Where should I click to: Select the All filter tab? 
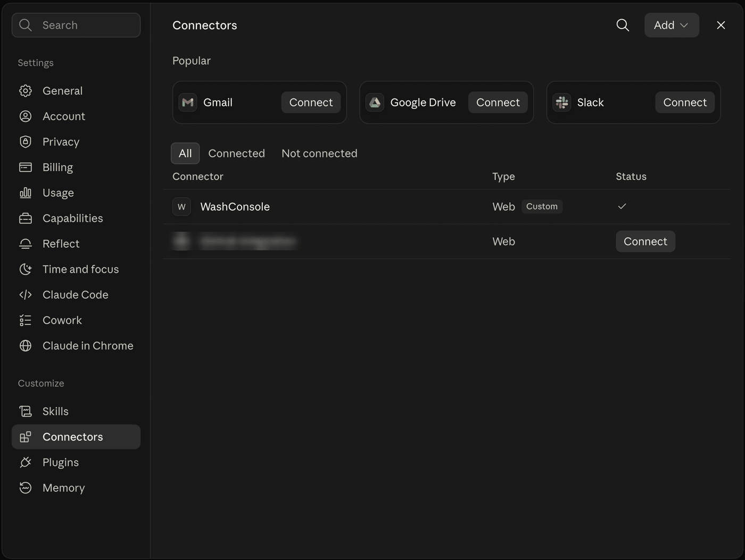[185, 153]
